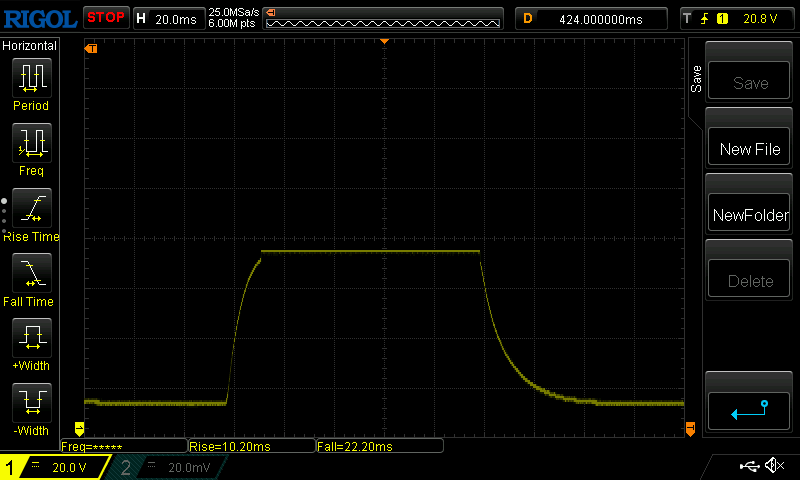Click the red STOP run status
Image resolution: width=800 pixels, height=480 pixels.
click(105, 17)
